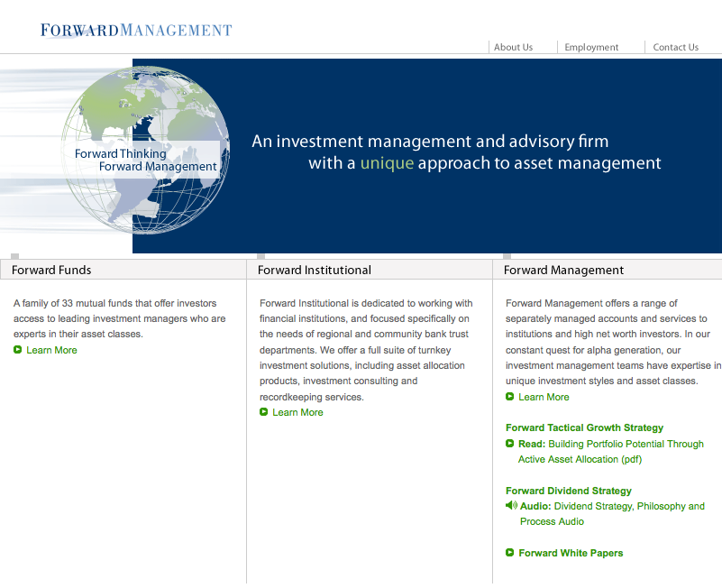Open the Forward White Papers link
The width and height of the screenshot is (722, 588).
coord(571,553)
